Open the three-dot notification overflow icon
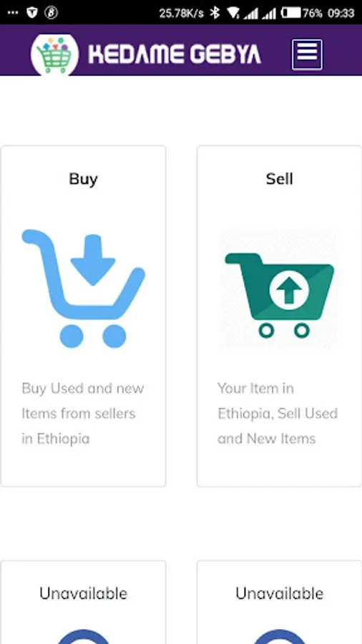The image size is (362, 644). click(x=13, y=13)
